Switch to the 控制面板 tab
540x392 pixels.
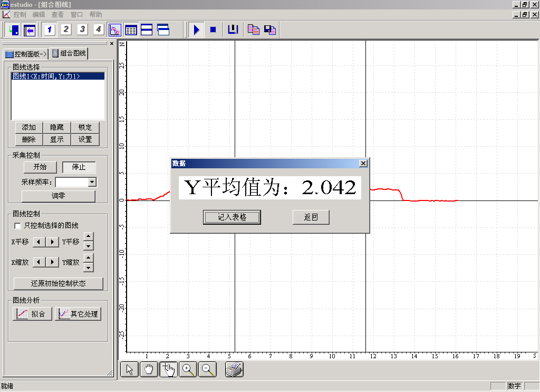[26, 54]
